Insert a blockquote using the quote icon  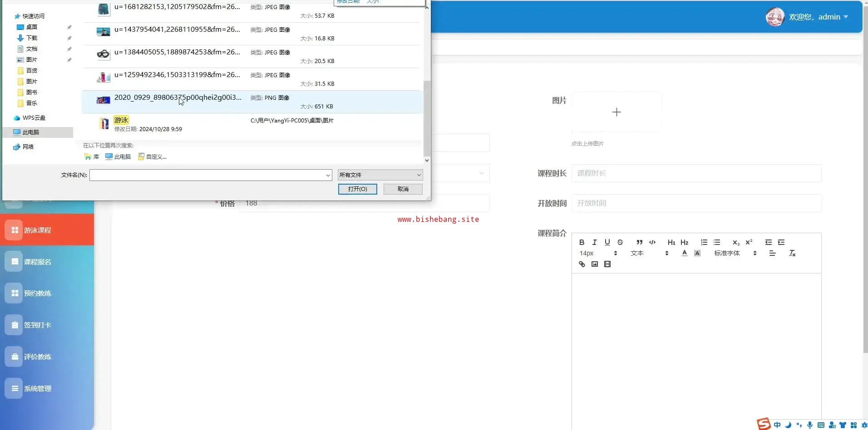(639, 242)
